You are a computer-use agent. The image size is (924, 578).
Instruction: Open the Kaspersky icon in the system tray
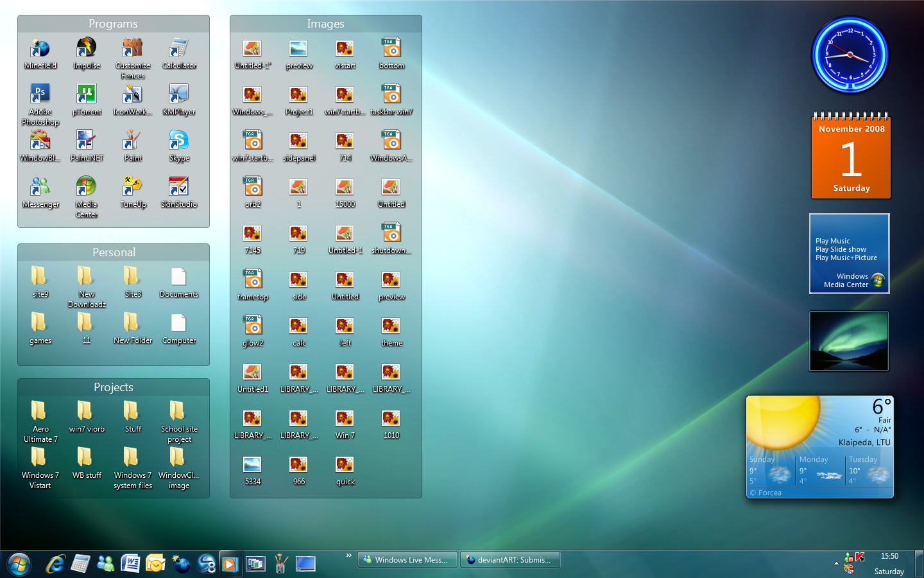859,557
